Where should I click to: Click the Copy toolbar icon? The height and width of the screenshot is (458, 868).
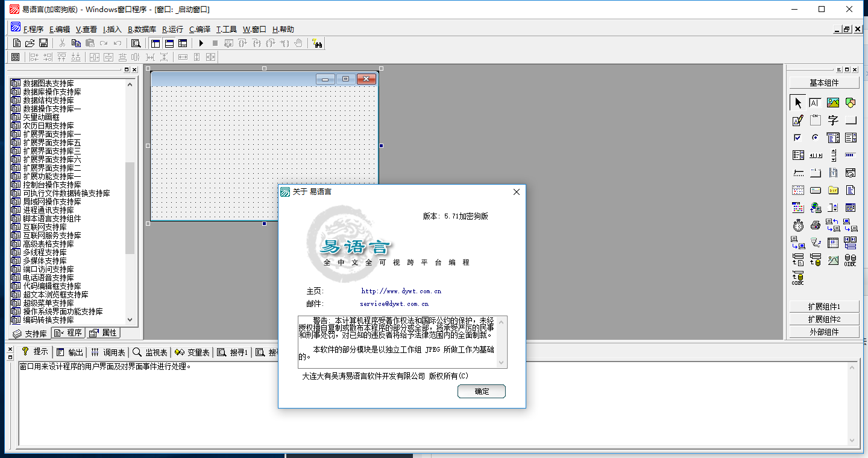76,43
